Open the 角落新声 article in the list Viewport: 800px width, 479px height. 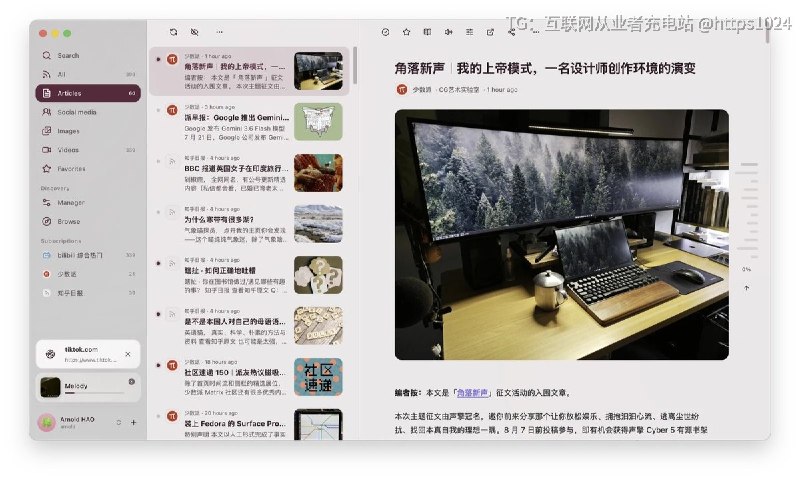pos(249,71)
